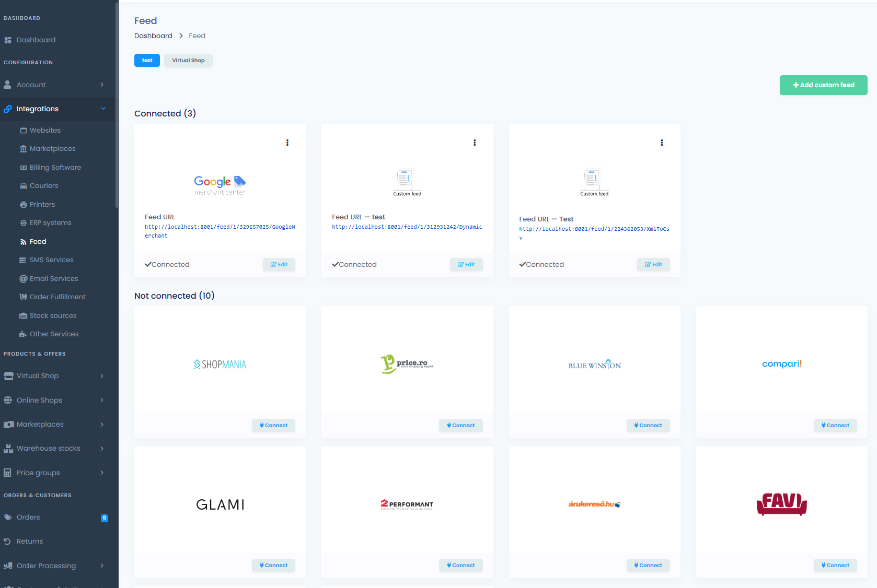Go to Returns in sidebar
The height and width of the screenshot is (588, 877).
[x=30, y=542]
